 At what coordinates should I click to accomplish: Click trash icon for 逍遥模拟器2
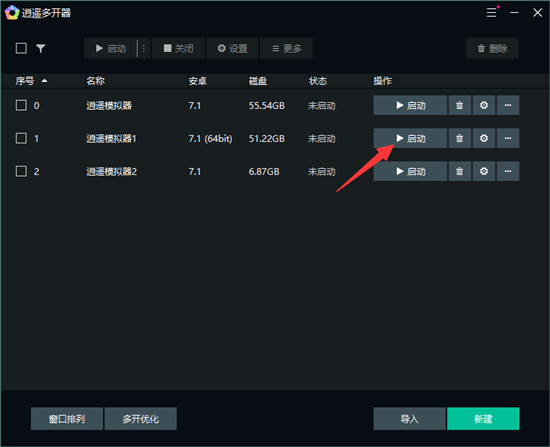(x=460, y=171)
